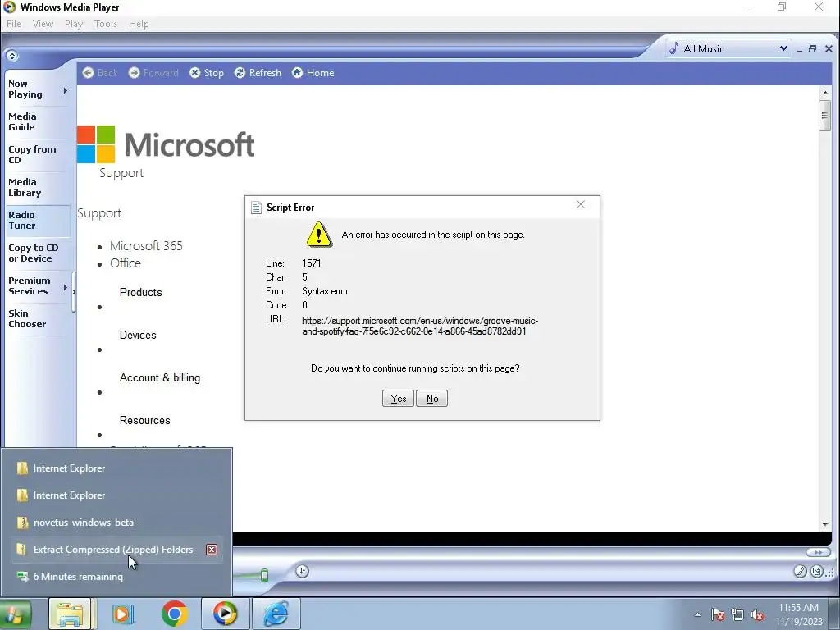The width and height of the screenshot is (840, 630).
Task: Open the File menu
Action: pos(14,24)
